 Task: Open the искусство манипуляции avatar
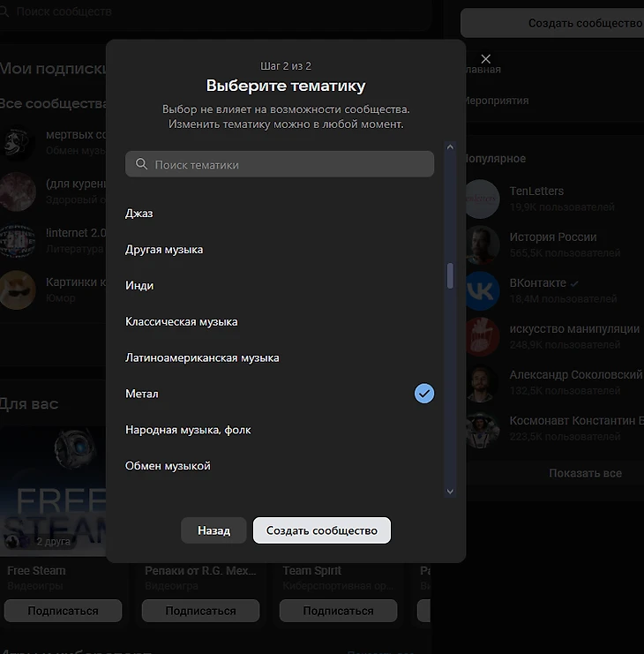(482, 337)
